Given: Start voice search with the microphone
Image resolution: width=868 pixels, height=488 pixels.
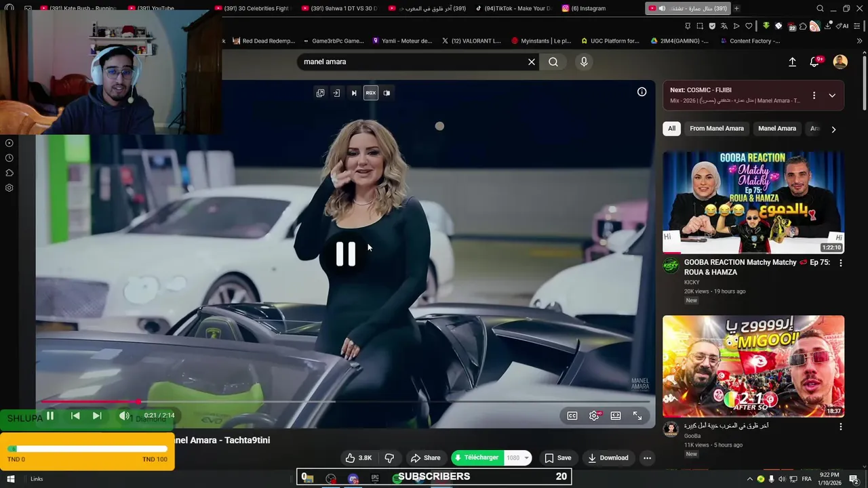Looking at the screenshot, I should click(584, 62).
